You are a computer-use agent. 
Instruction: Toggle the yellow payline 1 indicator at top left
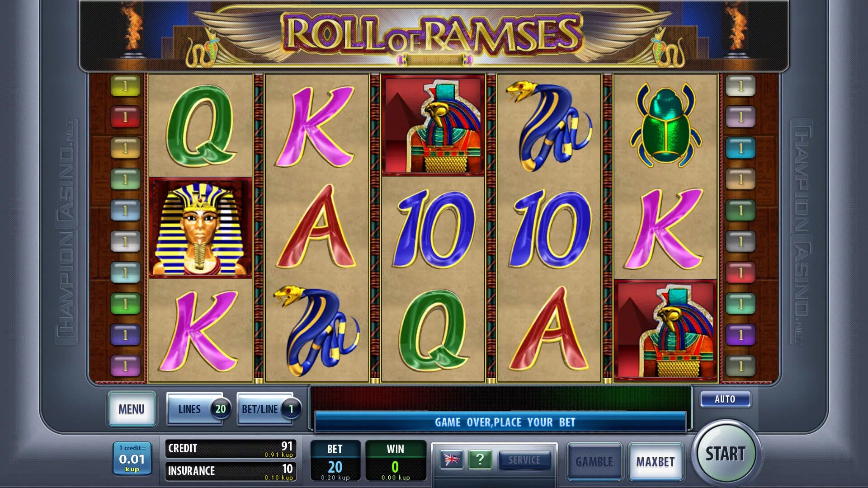pyautogui.click(x=126, y=86)
